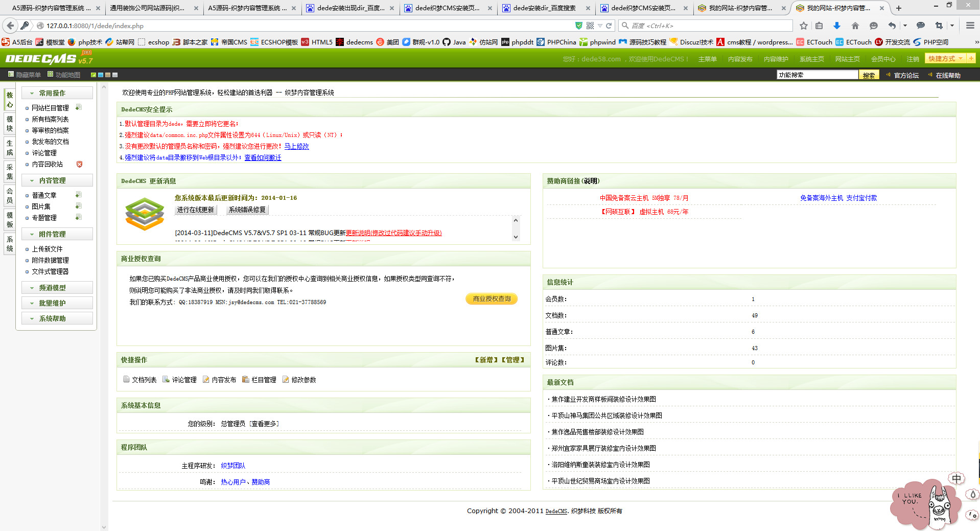The height and width of the screenshot is (531, 980).
Task: Click the 功能搜索 search input field
Action: (816, 75)
